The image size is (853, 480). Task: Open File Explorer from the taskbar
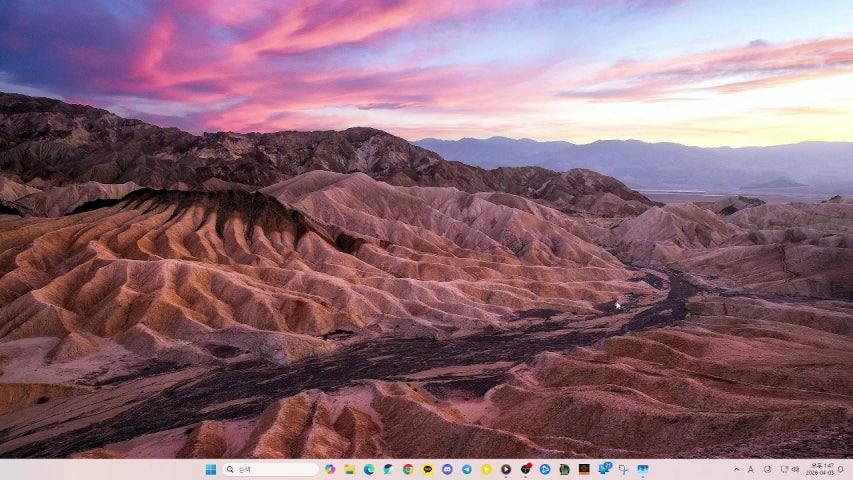[x=349, y=469]
